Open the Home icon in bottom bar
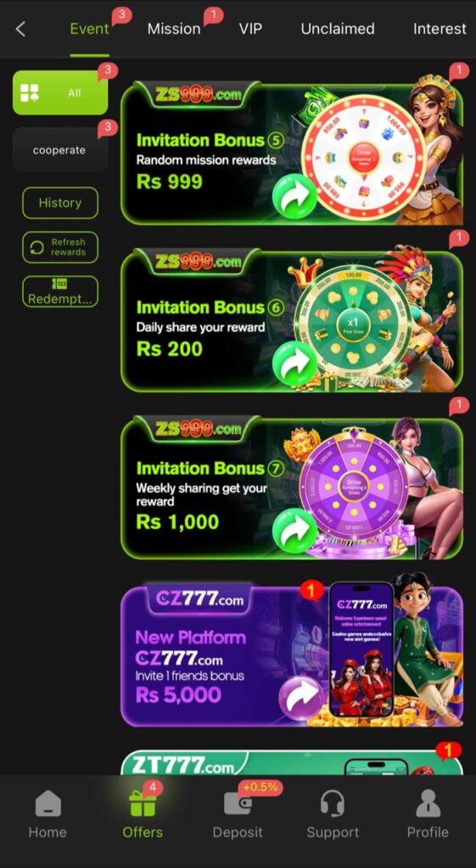The height and width of the screenshot is (868, 476). pyautogui.click(x=48, y=804)
